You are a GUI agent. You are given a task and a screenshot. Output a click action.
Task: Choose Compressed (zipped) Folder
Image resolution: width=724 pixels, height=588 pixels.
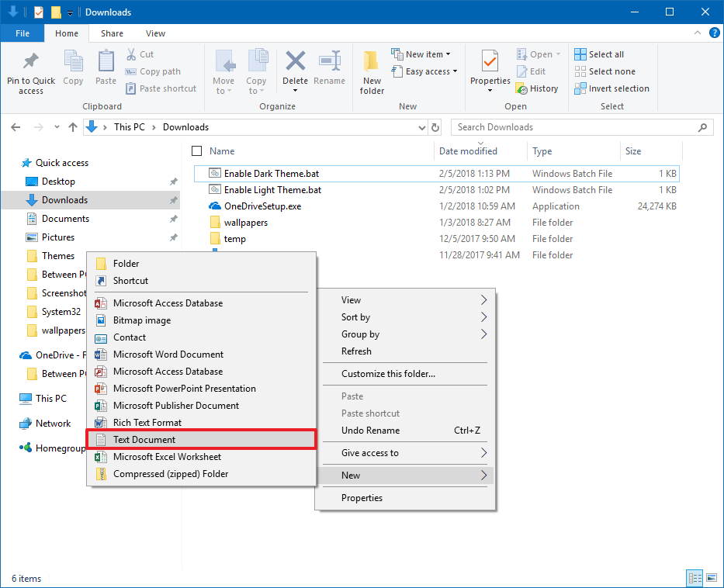click(201, 474)
